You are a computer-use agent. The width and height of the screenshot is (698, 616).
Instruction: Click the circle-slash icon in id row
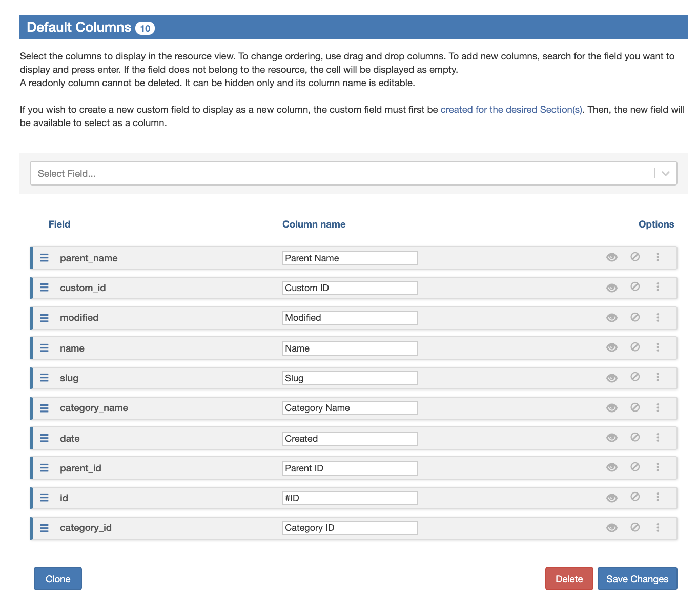(635, 497)
